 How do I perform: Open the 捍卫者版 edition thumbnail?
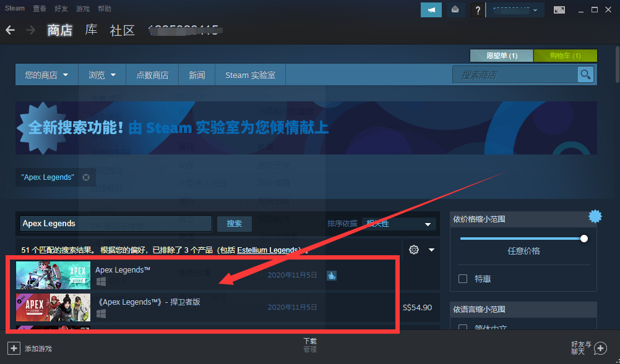tap(53, 307)
